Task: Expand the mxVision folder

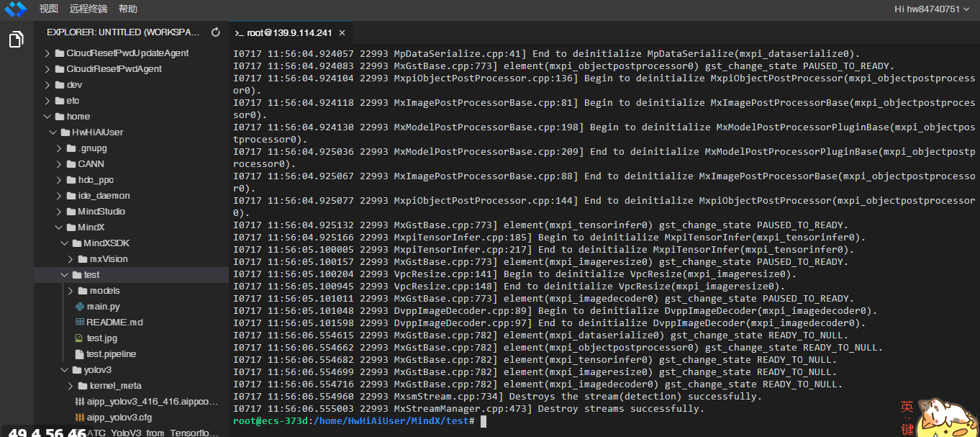Action: coord(109,259)
